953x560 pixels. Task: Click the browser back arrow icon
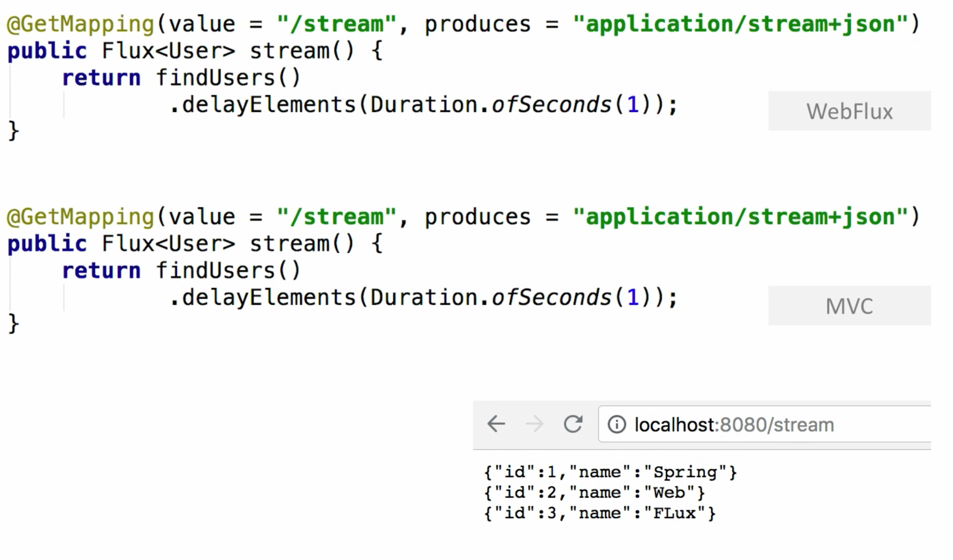(496, 424)
